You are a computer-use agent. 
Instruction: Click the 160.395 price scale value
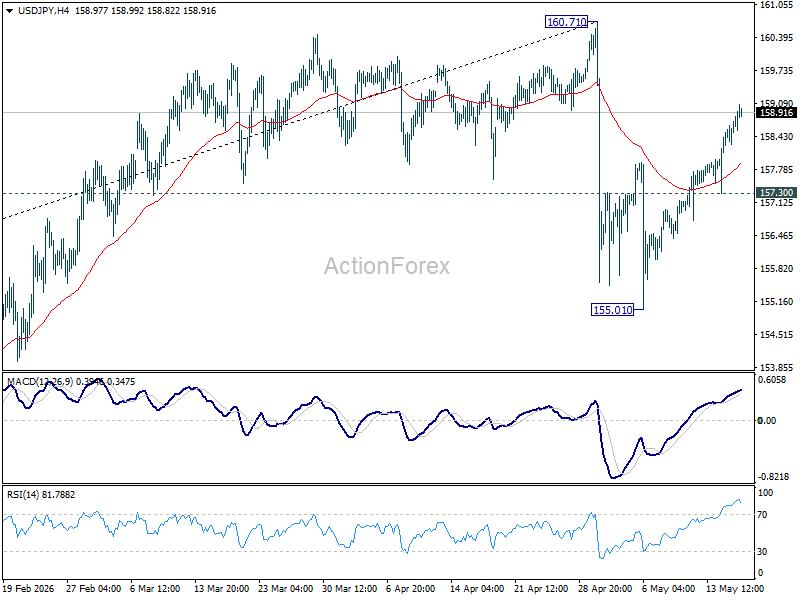(x=777, y=38)
